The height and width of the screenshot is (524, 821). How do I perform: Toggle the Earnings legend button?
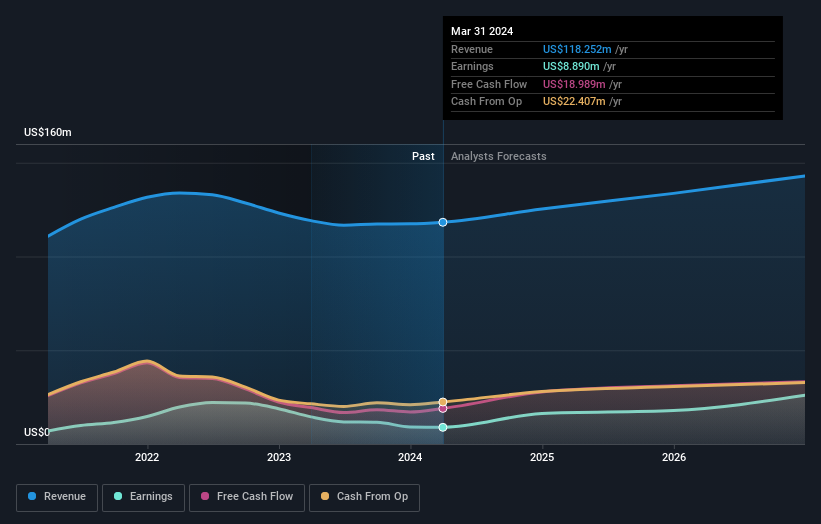[x=143, y=497]
